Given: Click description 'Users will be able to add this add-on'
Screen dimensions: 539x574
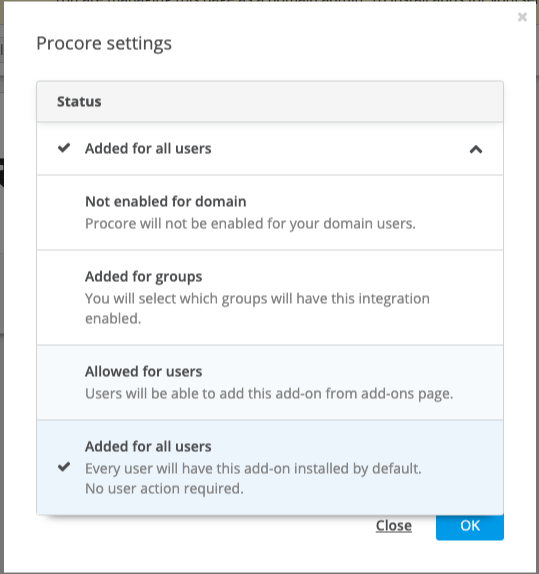Looking at the screenshot, I should [204, 394].
